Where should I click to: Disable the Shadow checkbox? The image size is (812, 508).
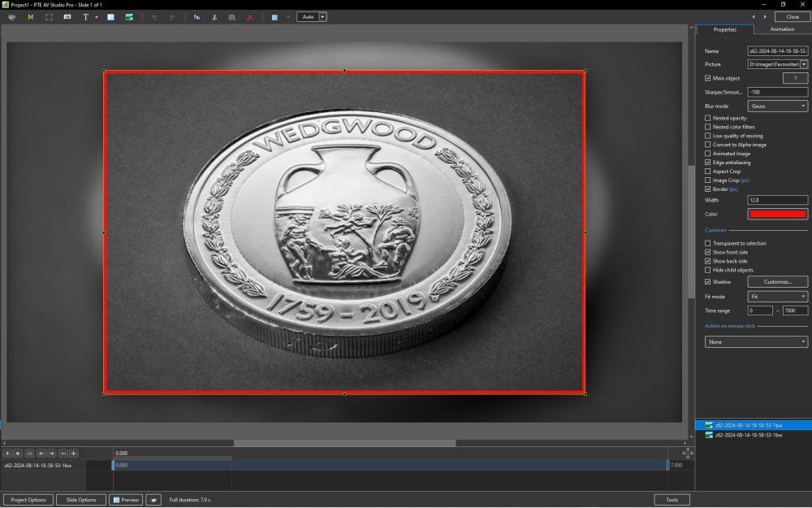click(707, 282)
